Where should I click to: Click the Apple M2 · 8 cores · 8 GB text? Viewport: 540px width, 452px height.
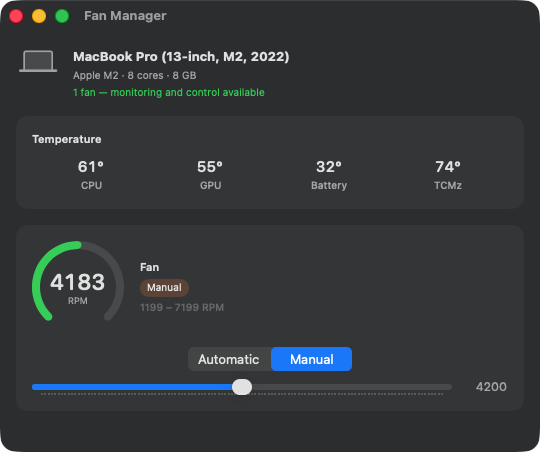(135, 75)
